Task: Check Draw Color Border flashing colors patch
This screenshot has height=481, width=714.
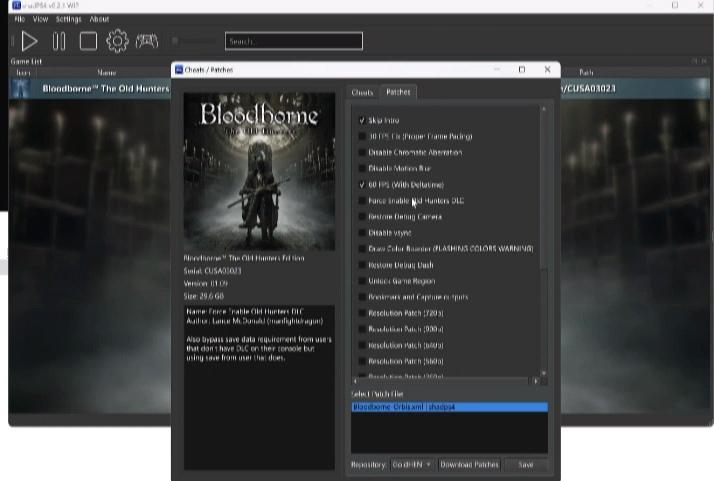Action: coord(362,249)
